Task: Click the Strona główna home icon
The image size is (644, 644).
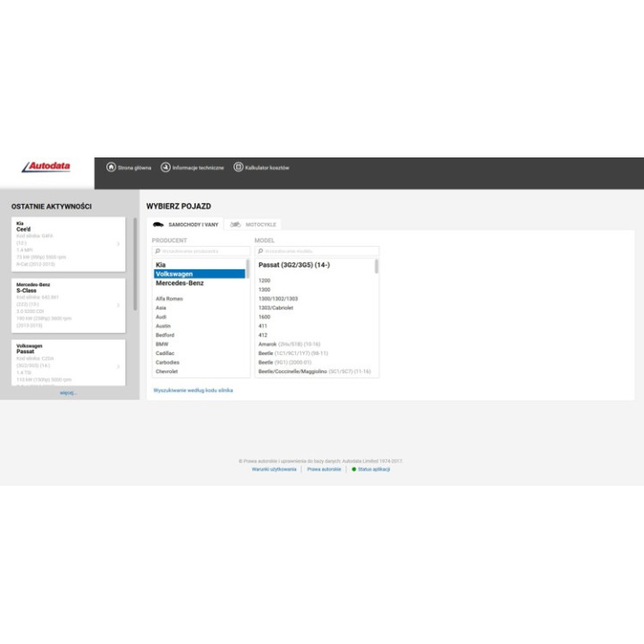Action: pos(111,167)
